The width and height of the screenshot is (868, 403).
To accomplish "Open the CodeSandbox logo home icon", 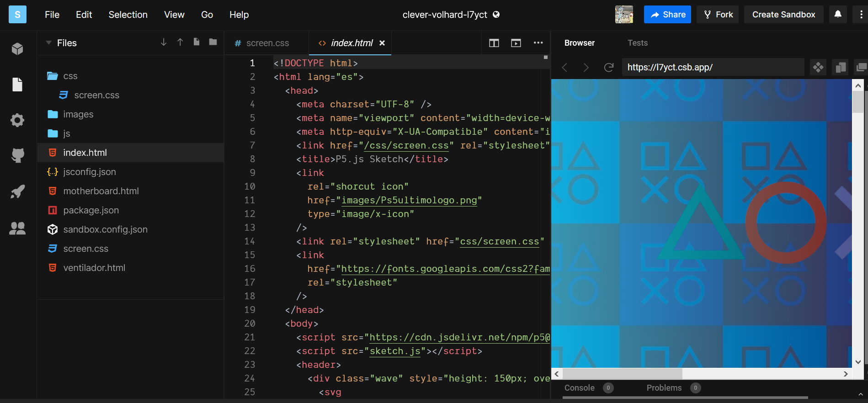I will 17,15.
